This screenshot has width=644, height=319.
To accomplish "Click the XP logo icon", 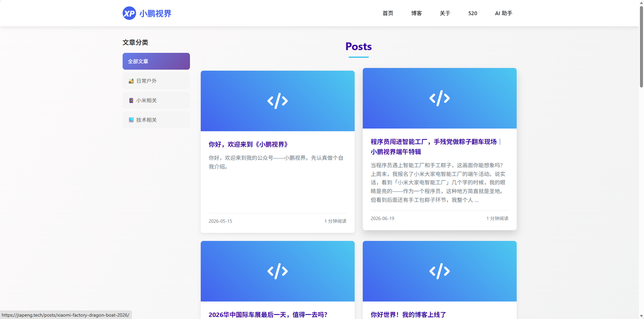I will [129, 13].
